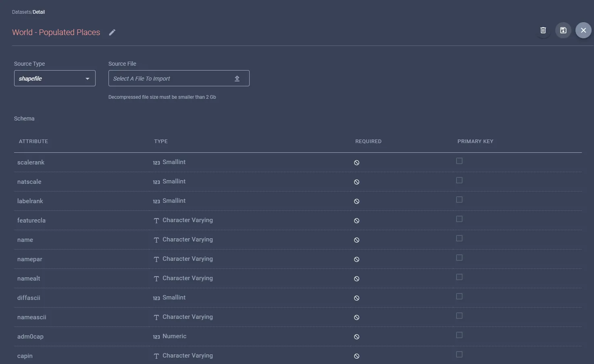Click Character Varying type of namealt
Screen dimensions: 594x364
188,278
